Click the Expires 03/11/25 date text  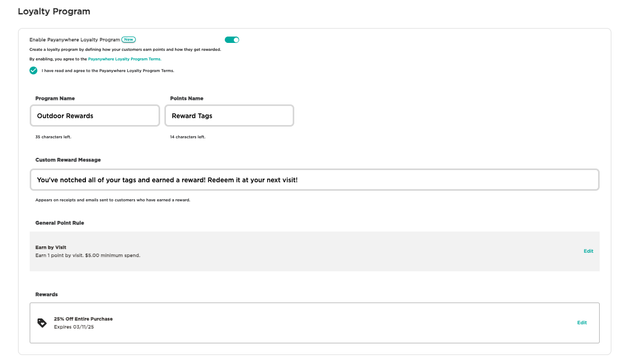point(74,327)
